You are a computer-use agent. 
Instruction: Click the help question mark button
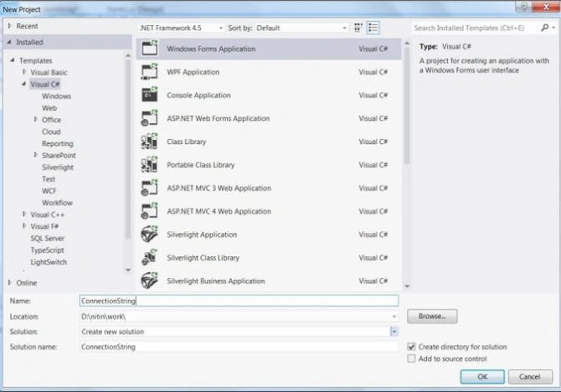[x=523, y=7]
